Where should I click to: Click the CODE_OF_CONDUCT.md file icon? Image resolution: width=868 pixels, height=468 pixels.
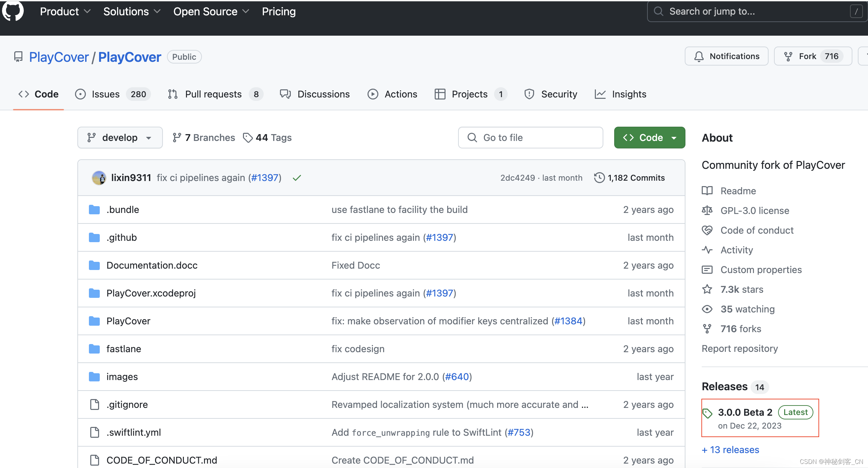pyautogui.click(x=95, y=460)
